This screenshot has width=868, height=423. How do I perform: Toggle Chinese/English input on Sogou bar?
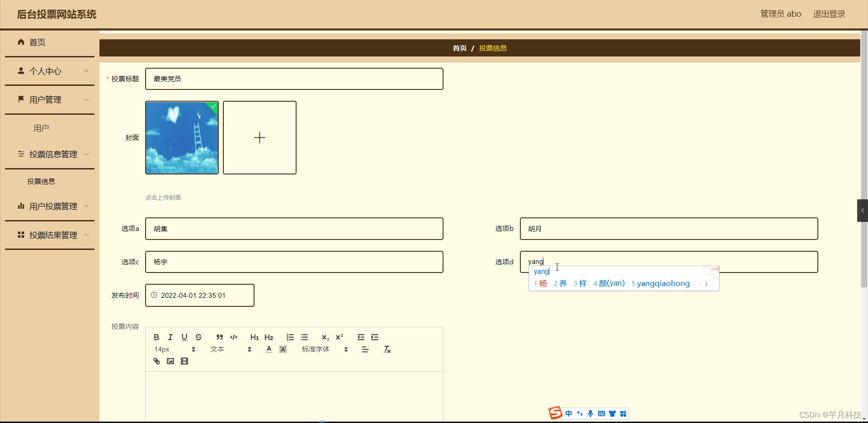(569, 413)
